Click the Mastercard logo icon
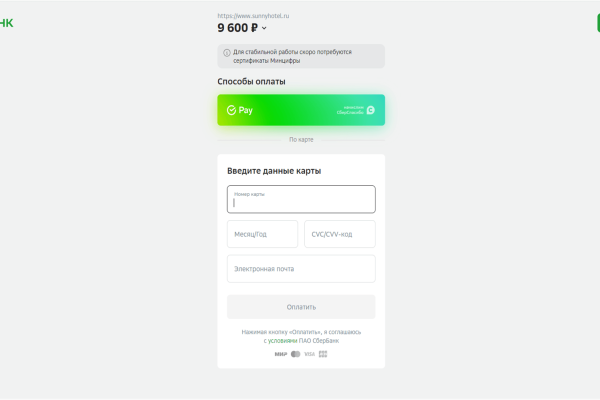 tap(295, 353)
